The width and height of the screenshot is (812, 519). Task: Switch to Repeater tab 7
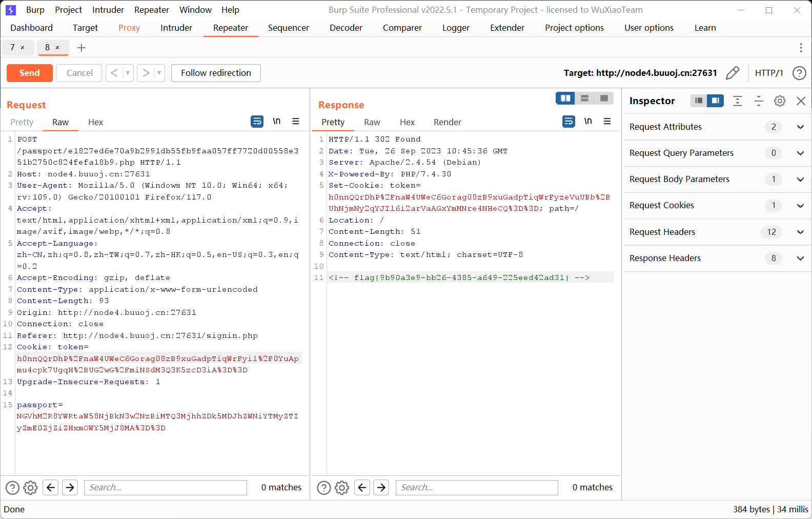coord(13,47)
